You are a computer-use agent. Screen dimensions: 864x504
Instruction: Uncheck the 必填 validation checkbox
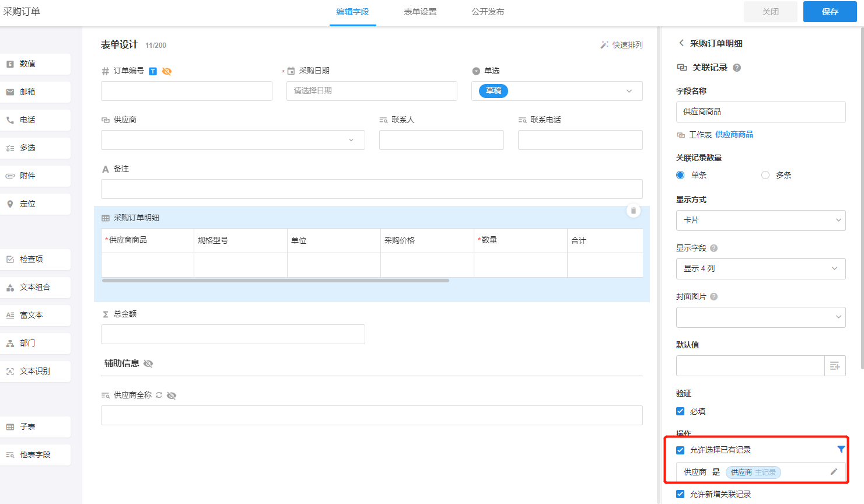coord(680,411)
